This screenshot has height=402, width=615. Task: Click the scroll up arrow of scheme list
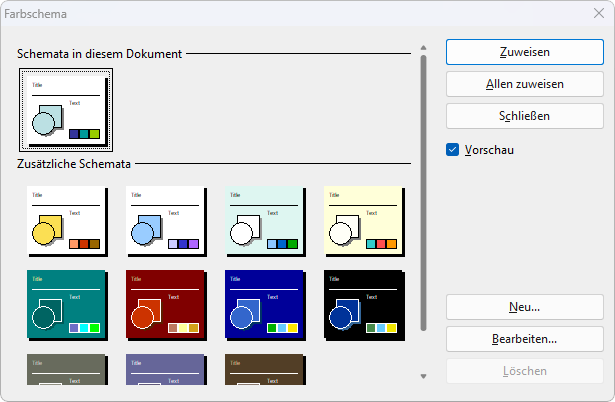point(423,47)
